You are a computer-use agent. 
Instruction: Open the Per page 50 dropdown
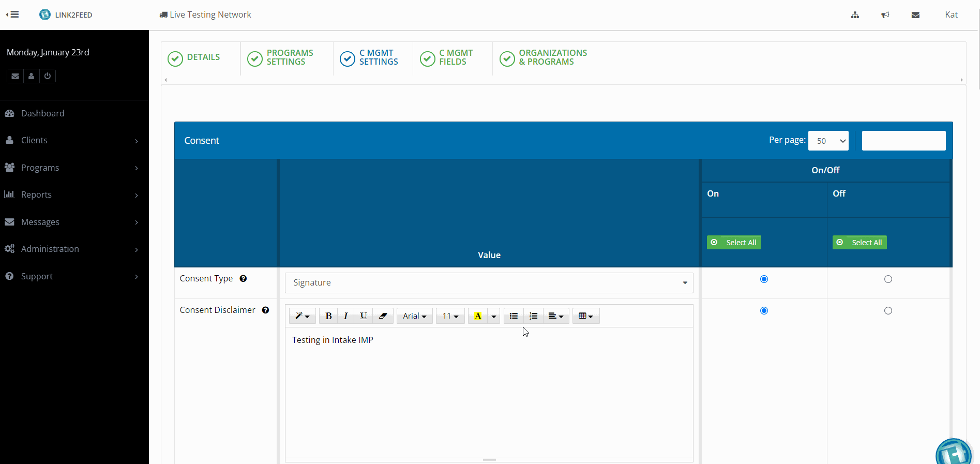(x=828, y=141)
